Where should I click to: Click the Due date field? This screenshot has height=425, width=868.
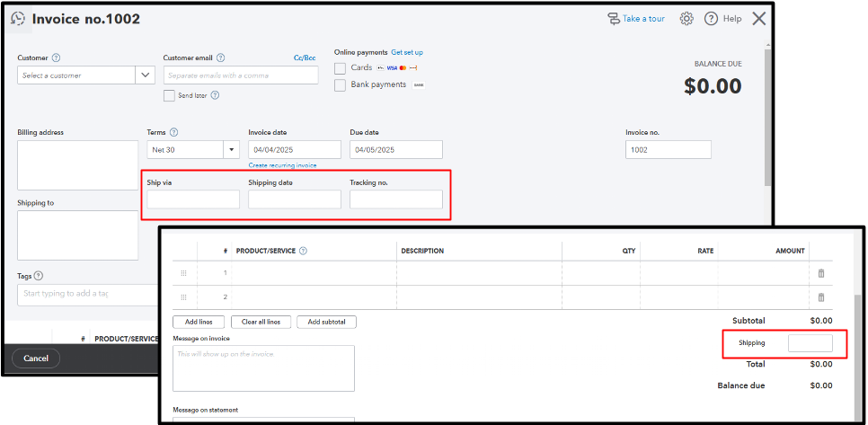[x=395, y=150]
